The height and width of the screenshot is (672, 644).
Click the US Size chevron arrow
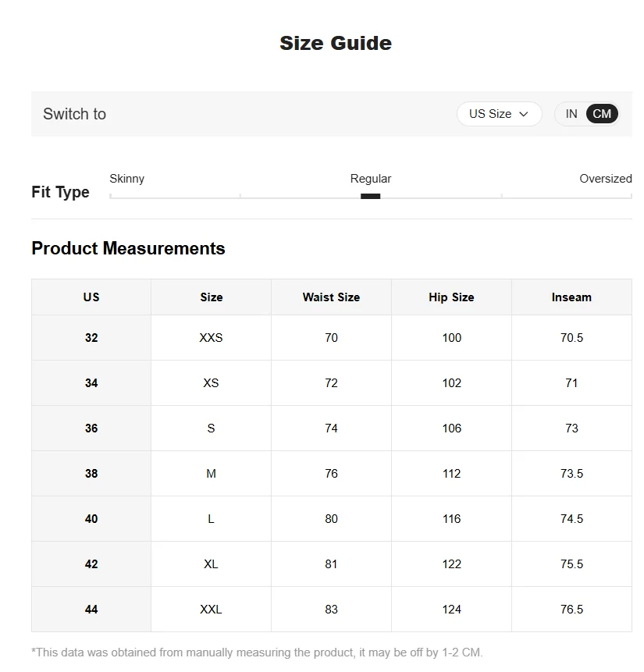[524, 114]
